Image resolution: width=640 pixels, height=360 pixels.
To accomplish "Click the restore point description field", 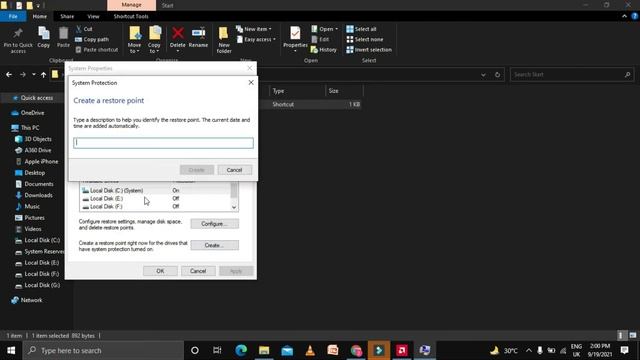I will pos(163,142).
